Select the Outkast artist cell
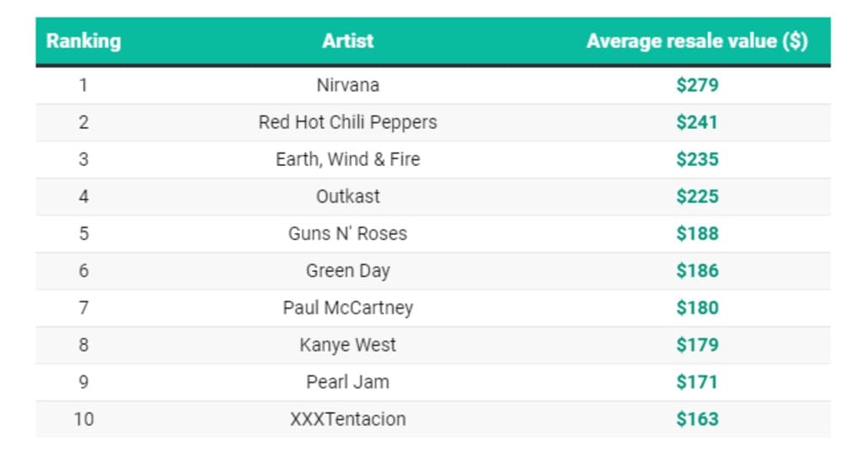 (x=348, y=196)
